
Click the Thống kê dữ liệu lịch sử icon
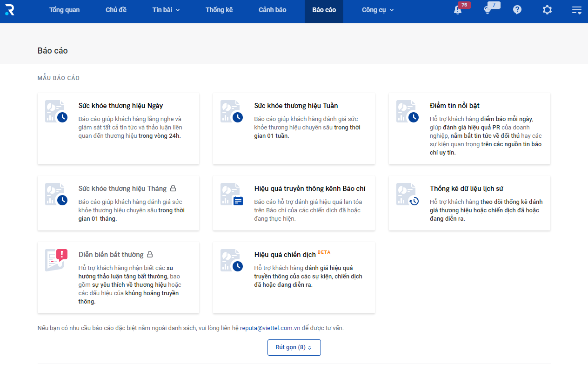(408, 195)
